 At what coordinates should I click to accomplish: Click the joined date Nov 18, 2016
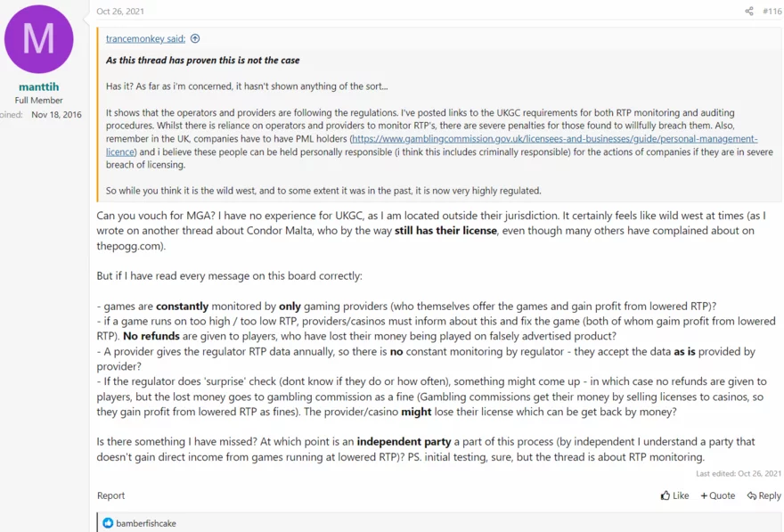pos(56,115)
